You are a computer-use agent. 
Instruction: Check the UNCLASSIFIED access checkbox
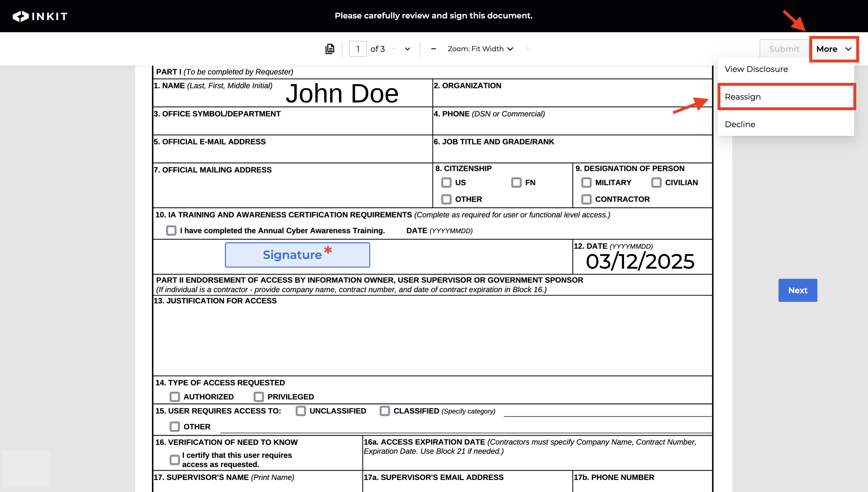coord(301,411)
